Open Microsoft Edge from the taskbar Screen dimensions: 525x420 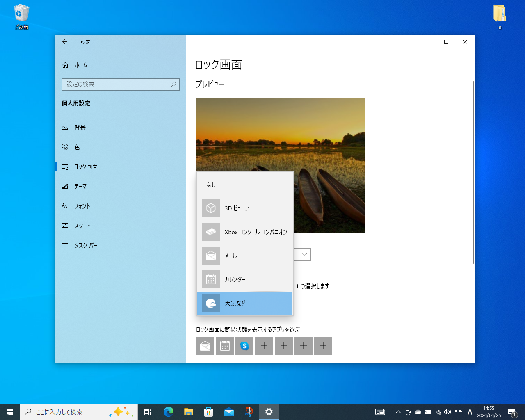tap(168, 411)
